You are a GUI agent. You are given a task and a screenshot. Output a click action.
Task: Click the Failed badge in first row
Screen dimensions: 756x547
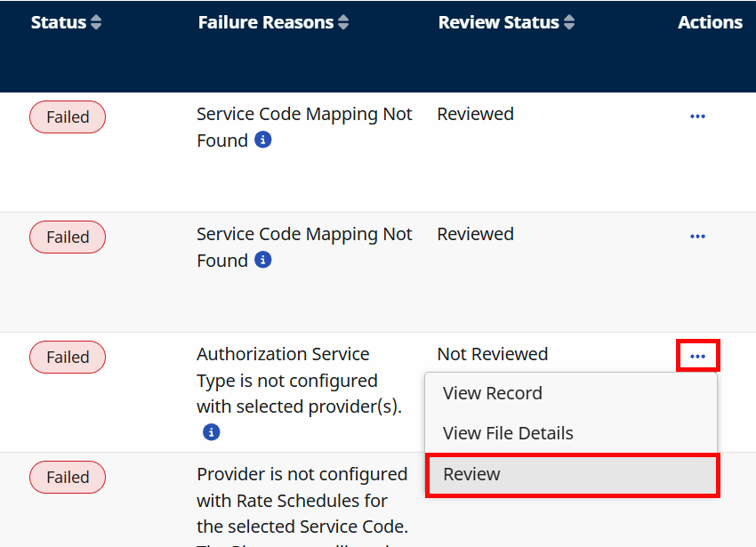[68, 117]
